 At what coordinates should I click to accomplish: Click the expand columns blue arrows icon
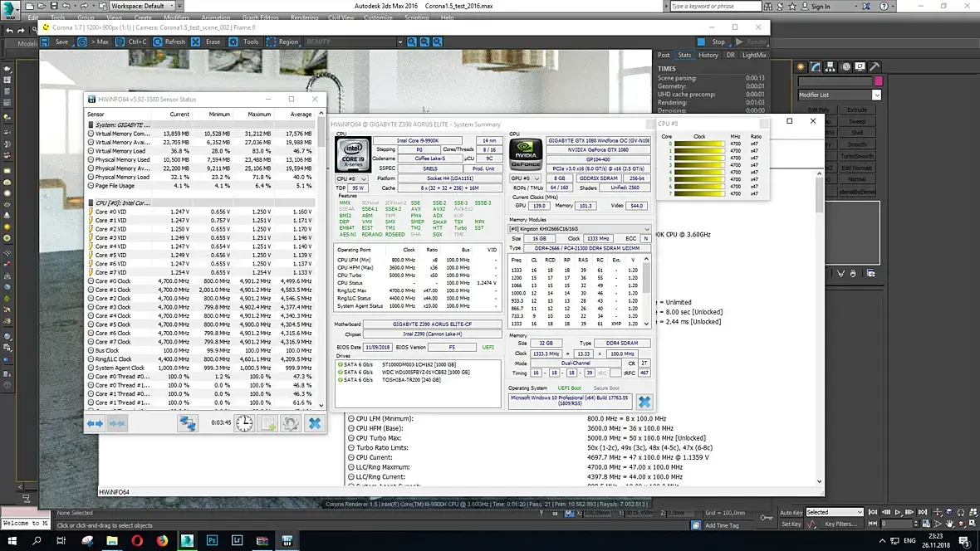tap(95, 423)
